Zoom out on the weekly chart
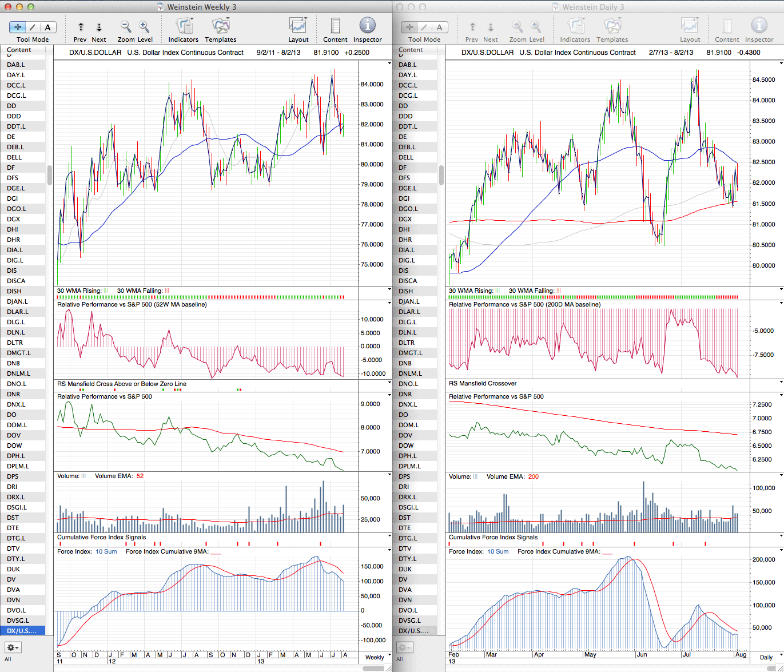This screenshot has height=672, width=784. [x=126, y=27]
